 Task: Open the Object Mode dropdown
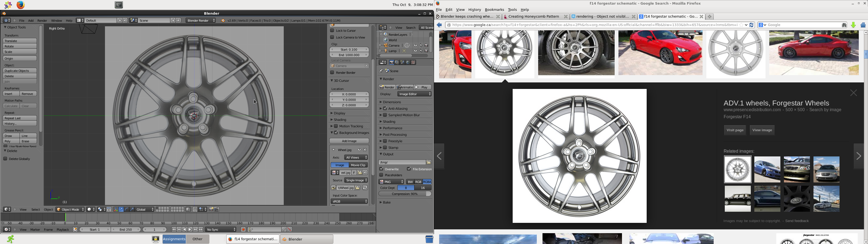point(70,209)
